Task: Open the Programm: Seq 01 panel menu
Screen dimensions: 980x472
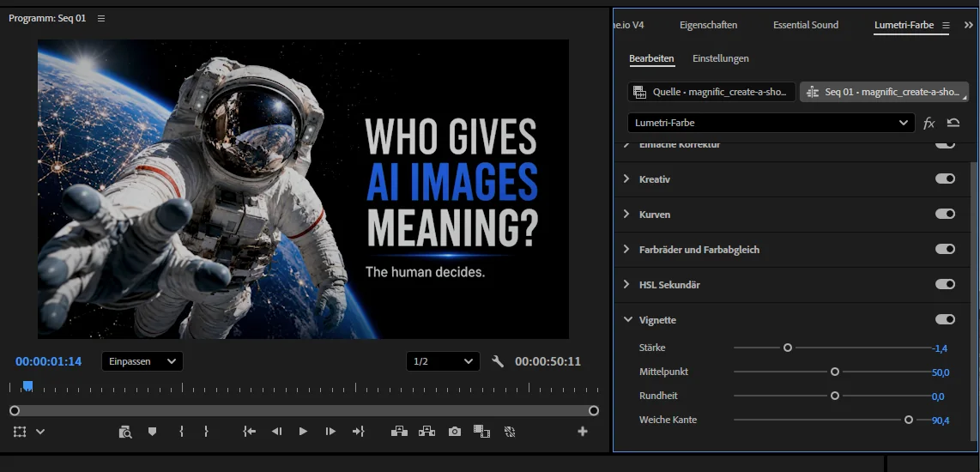Action: [x=101, y=19]
